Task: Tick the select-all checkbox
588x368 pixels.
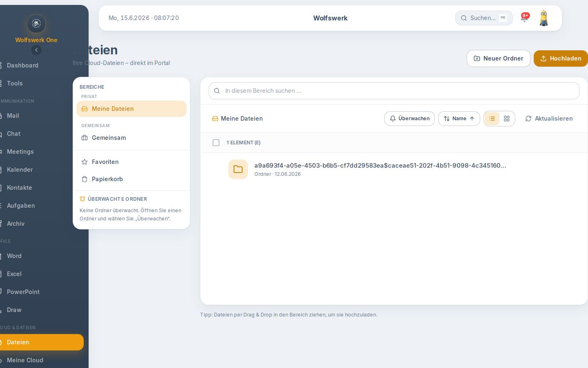Action: point(216,143)
